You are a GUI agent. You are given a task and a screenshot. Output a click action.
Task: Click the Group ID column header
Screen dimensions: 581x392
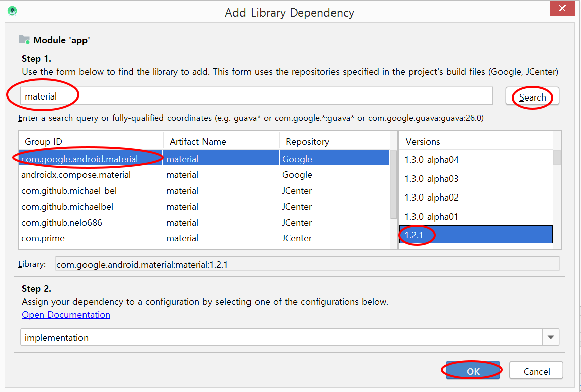[91, 141]
